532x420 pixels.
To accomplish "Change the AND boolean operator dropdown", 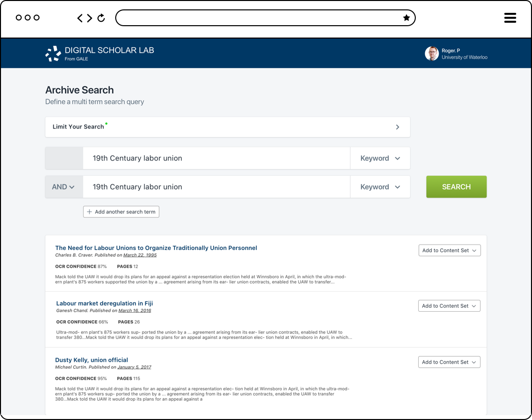I will pyautogui.click(x=63, y=187).
